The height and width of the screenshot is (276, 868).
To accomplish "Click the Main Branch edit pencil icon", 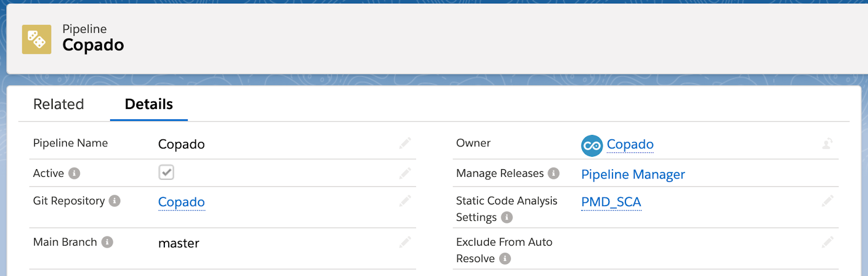I will coord(405,242).
